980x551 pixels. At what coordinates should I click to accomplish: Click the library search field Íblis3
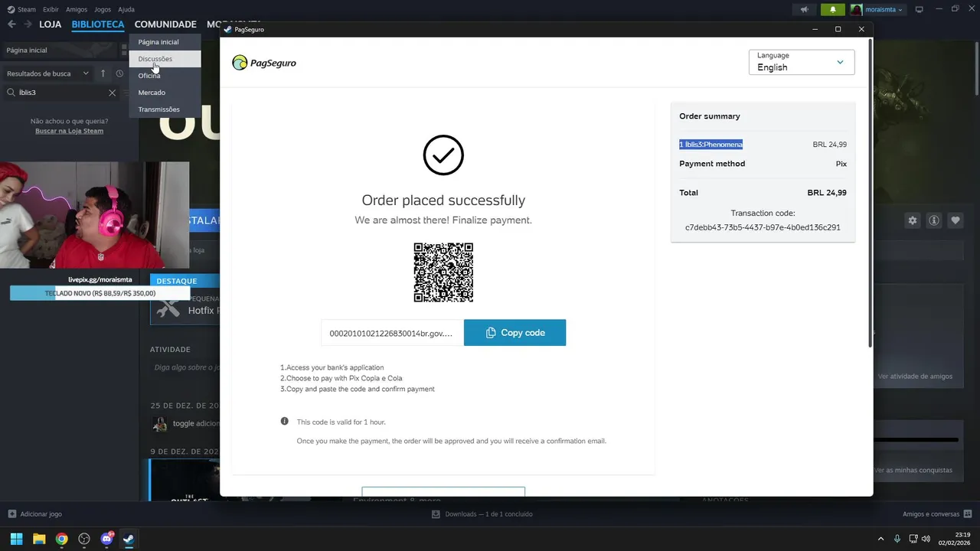pyautogui.click(x=61, y=93)
